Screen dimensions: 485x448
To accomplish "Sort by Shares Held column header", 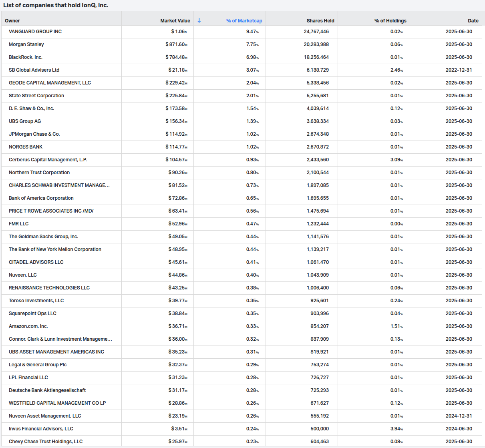I will [x=320, y=21].
